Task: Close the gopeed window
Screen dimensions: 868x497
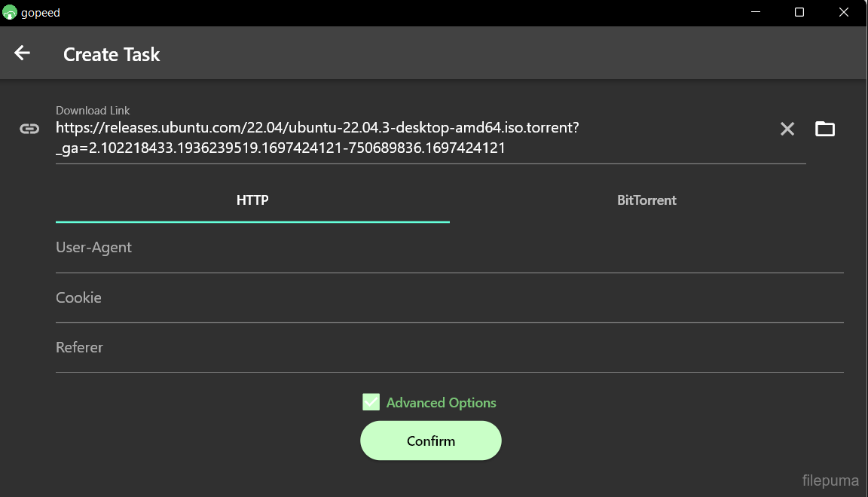Action: [x=844, y=12]
